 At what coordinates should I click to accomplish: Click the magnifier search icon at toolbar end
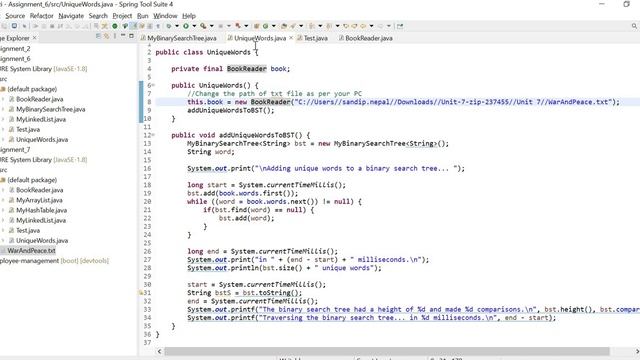tap(634, 26)
